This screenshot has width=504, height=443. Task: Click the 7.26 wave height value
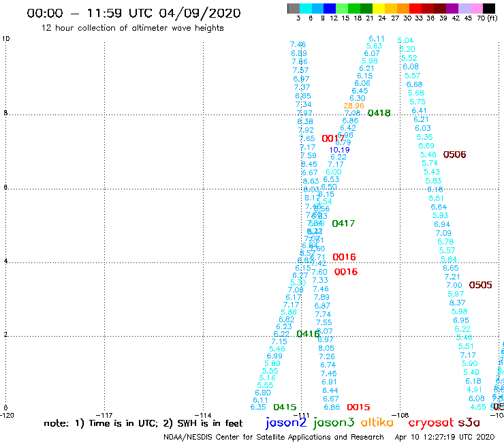[x=327, y=356]
